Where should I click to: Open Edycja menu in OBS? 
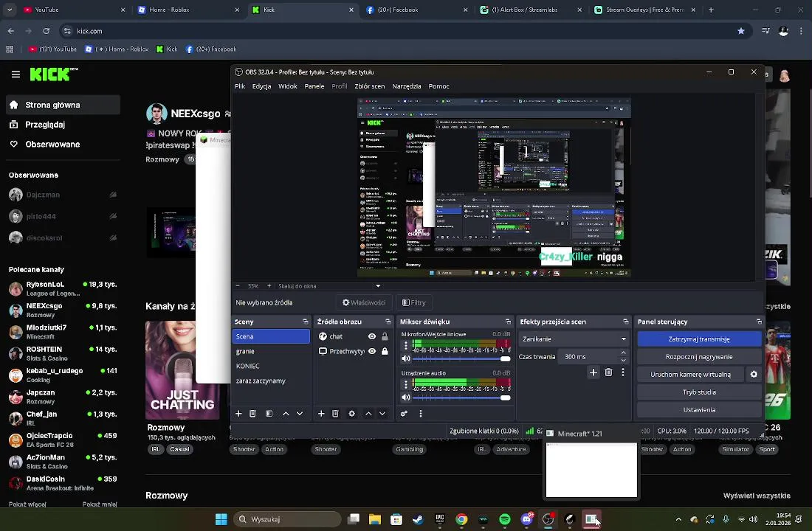[261, 86]
